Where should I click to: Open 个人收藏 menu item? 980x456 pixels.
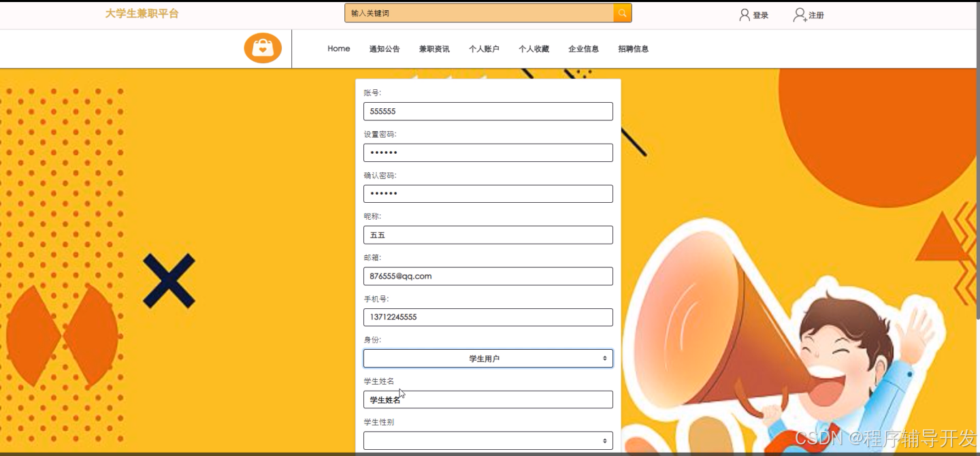[534, 49]
